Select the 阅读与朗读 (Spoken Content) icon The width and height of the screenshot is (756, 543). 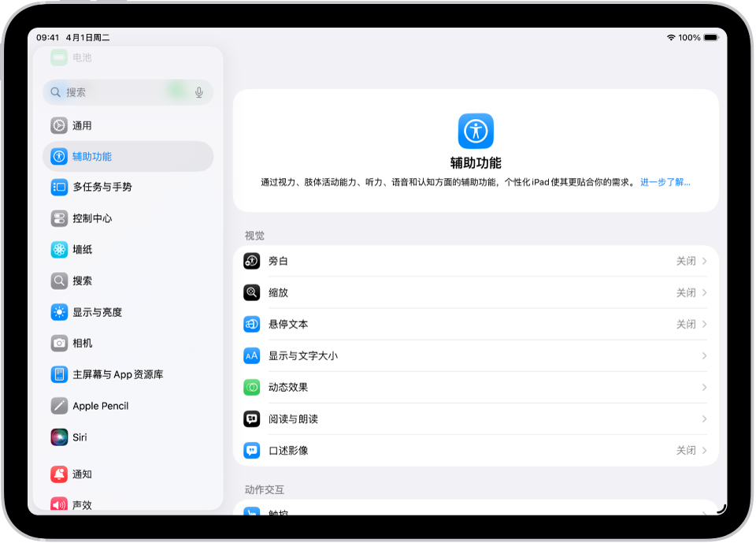tap(251, 418)
